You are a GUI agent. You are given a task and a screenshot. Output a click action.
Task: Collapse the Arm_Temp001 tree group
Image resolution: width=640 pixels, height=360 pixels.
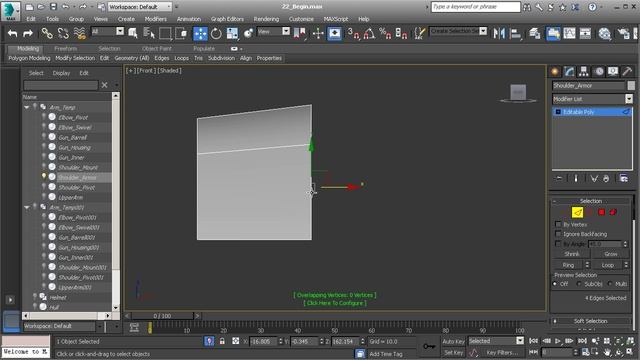(27, 207)
